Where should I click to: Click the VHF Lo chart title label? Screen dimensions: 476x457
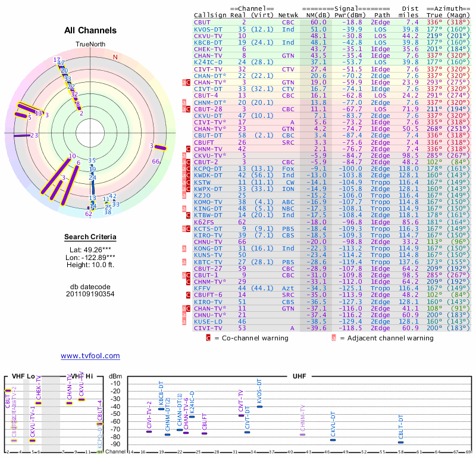pyautogui.click(x=23, y=377)
